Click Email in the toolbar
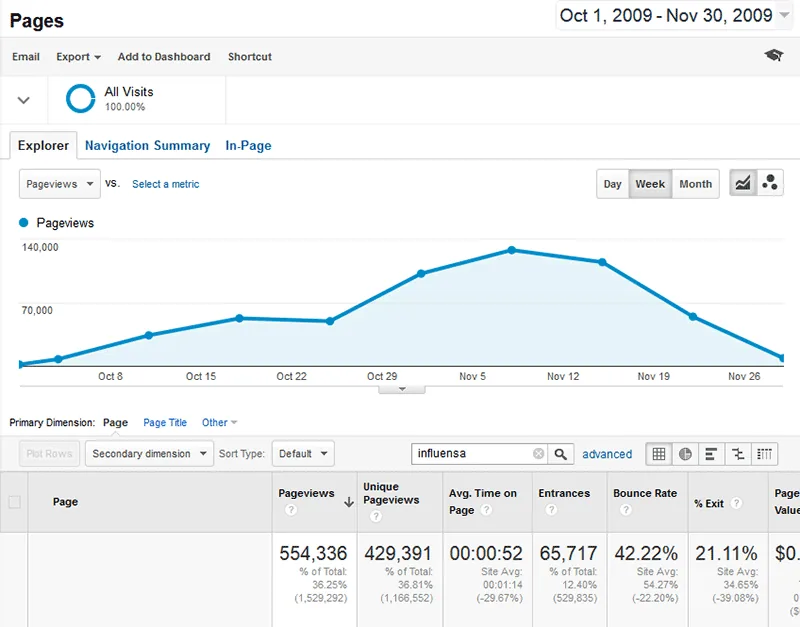The height and width of the screenshot is (627, 800). click(x=26, y=57)
